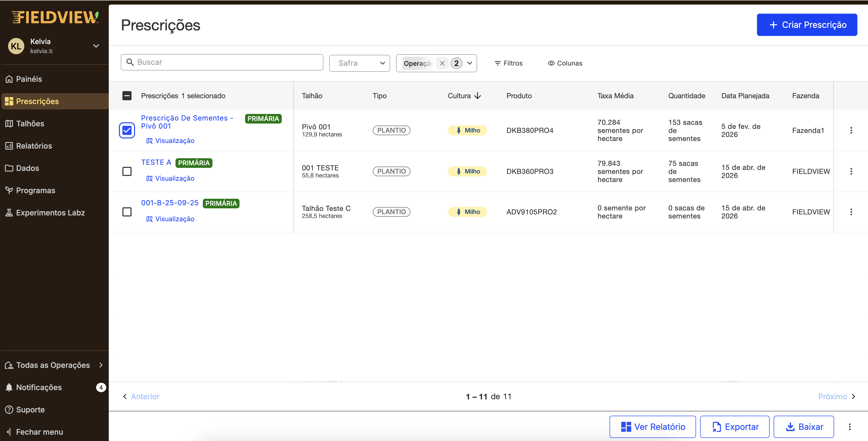Expand Todas as Operações selector
The image size is (868, 441).
coord(54,365)
